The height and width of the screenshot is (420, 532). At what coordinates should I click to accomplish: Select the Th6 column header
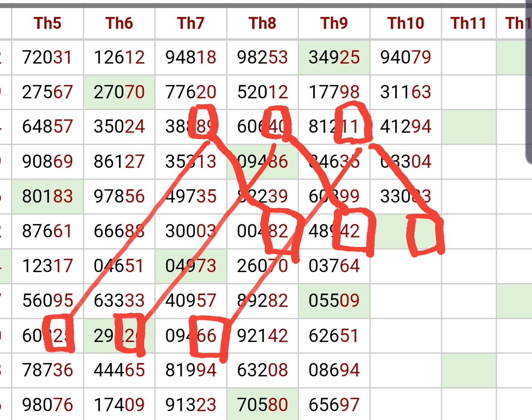(x=119, y=23)
